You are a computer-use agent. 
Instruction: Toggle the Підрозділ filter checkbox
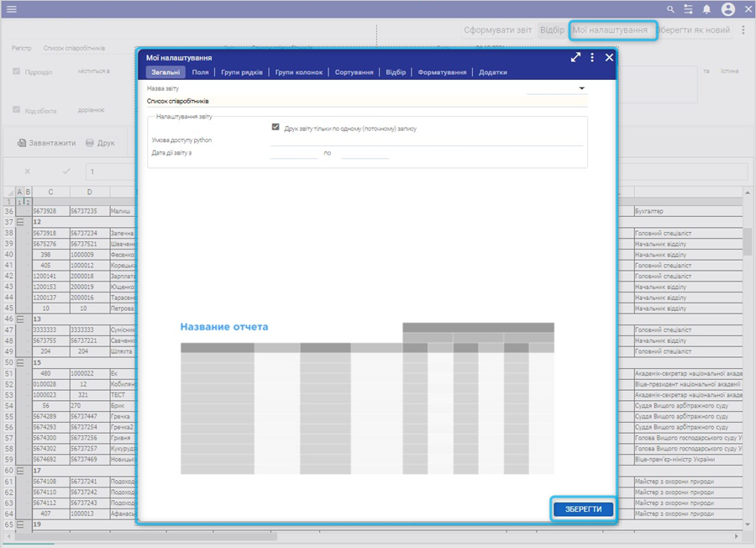click(17, 71)
